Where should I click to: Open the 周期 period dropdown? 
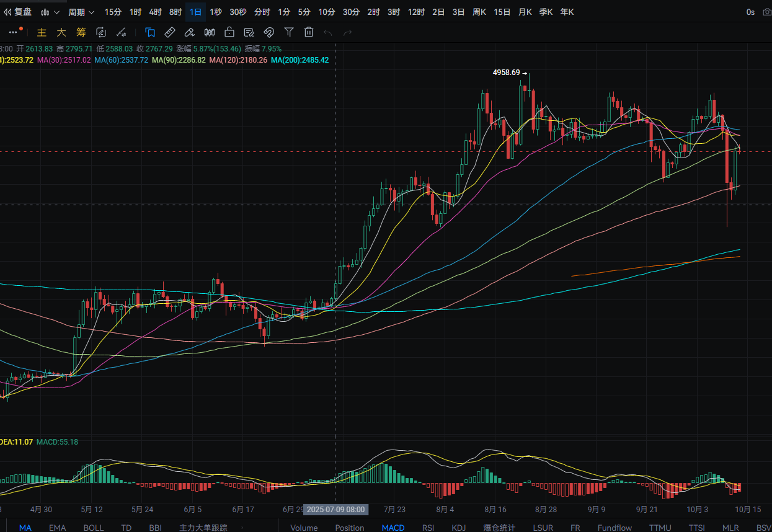click(81, 12)
